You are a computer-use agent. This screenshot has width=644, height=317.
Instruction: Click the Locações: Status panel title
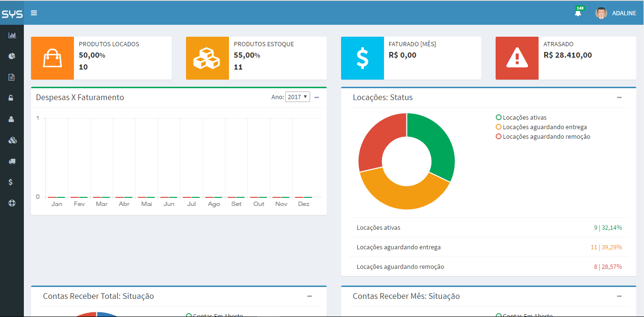coord(383,97)
